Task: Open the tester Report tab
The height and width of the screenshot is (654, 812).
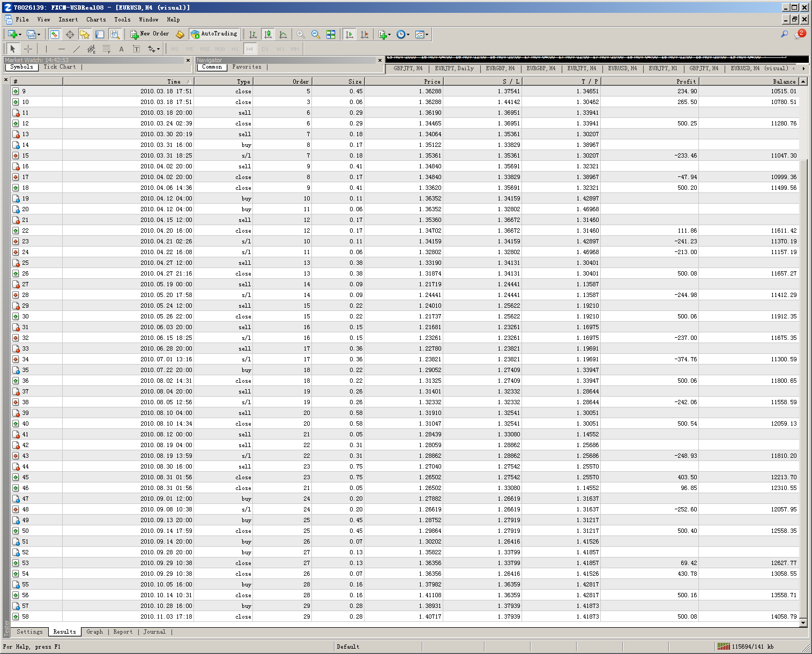Action: tap(123, 632)
